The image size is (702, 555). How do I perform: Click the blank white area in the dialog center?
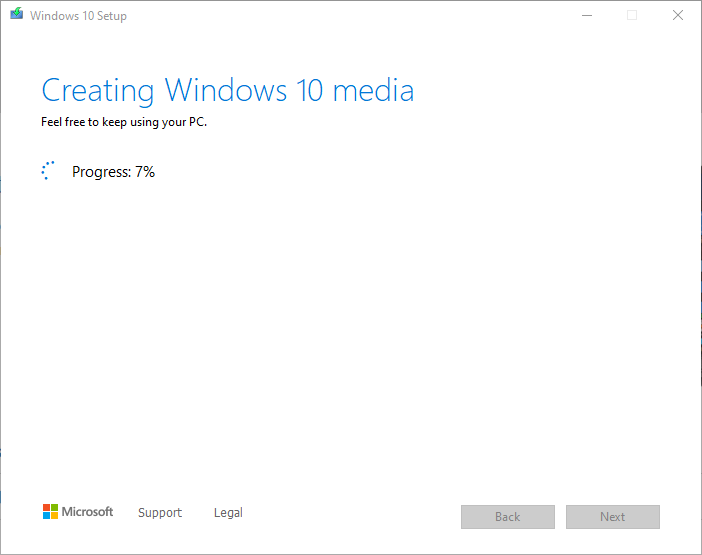click(x=350, y=330)
